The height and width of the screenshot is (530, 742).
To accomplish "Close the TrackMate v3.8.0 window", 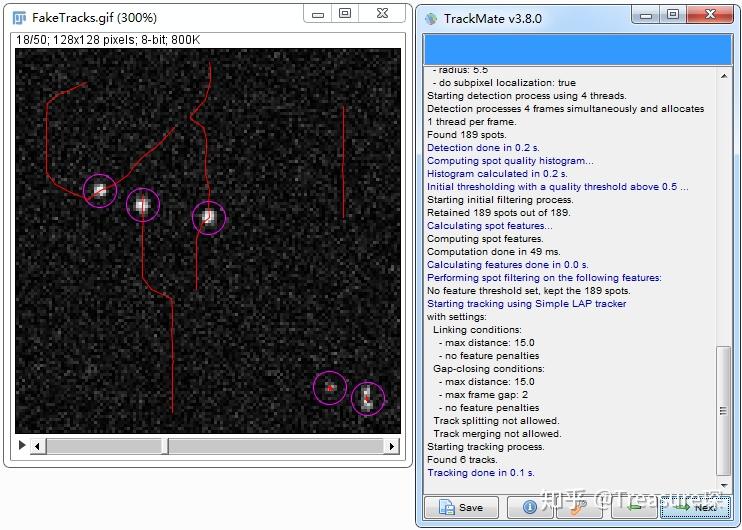I will pos(711,14).
